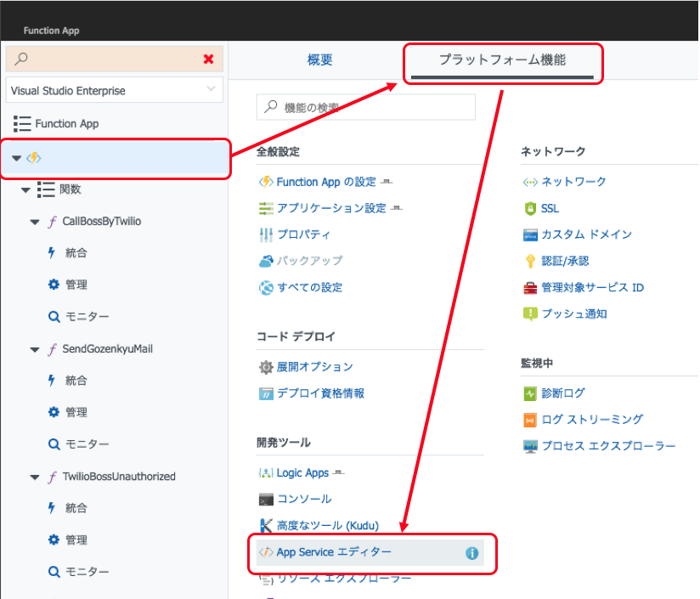Click the 認証/承認 key icon

[530, 261]
